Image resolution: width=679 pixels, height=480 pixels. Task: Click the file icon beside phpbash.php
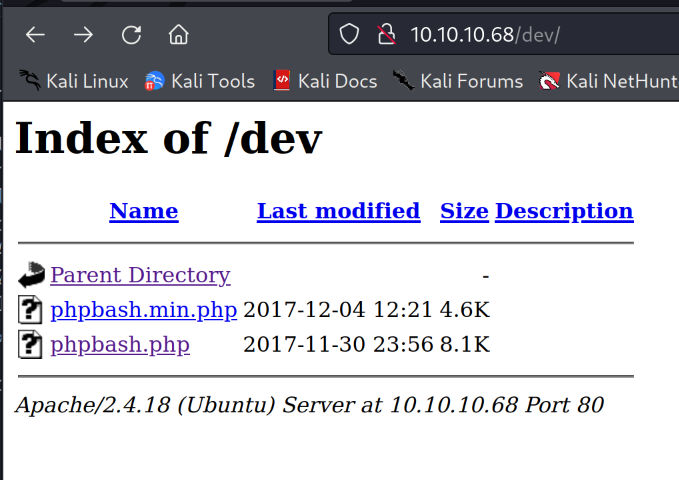point(31,345)
